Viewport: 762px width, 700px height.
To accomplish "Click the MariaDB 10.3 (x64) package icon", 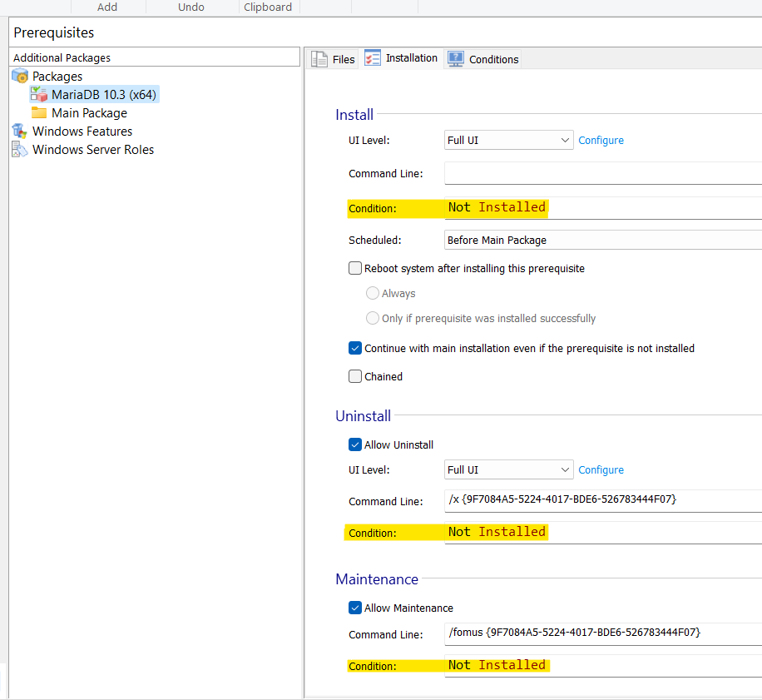I will [39, 95].
